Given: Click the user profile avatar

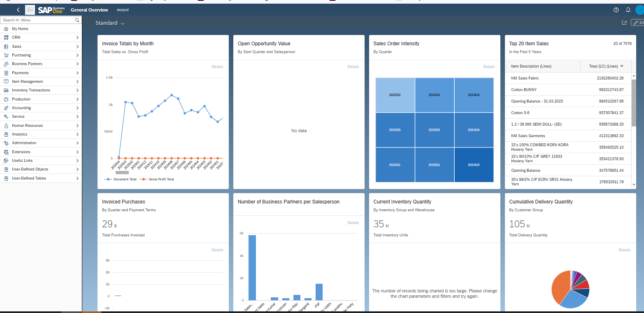Looking at the screenshot, I should [639, 10].
